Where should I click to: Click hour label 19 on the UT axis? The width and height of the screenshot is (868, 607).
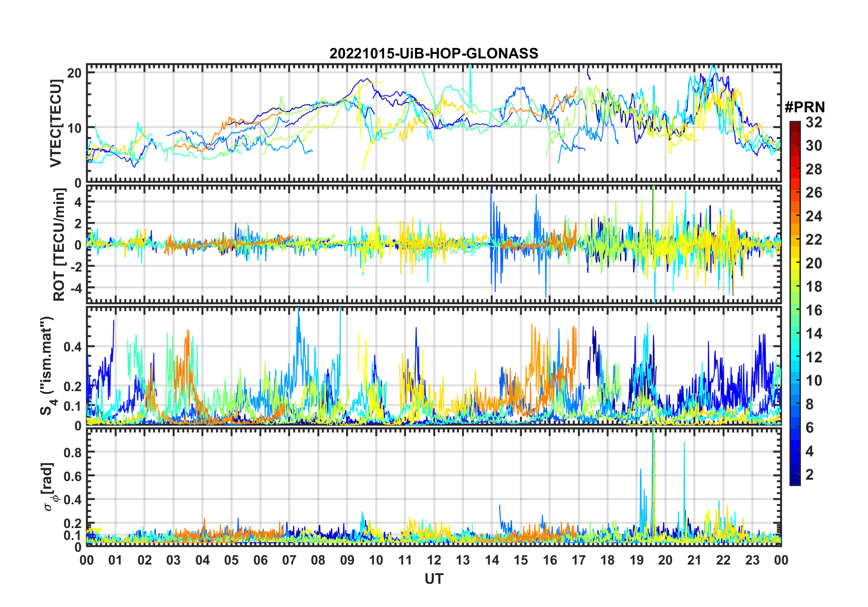pos(637,560)
